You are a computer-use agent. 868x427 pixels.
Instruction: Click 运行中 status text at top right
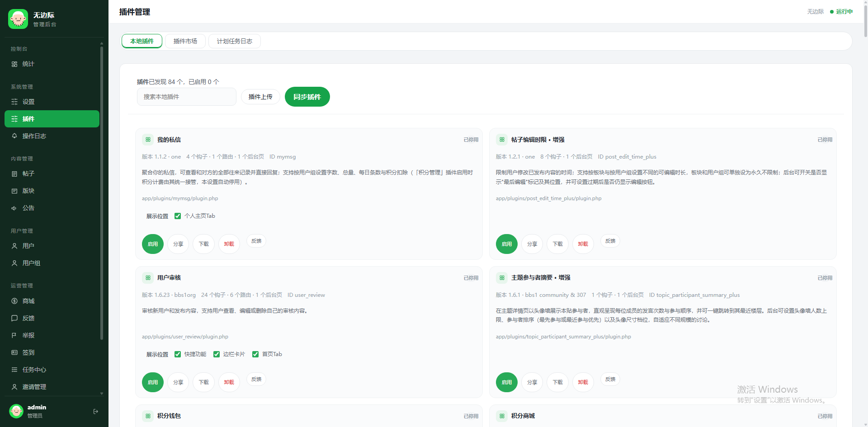click(844, 12)
